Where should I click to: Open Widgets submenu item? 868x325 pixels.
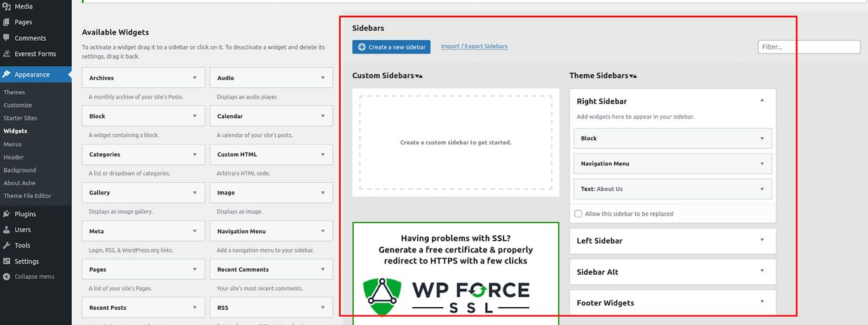tap(16, 131)
